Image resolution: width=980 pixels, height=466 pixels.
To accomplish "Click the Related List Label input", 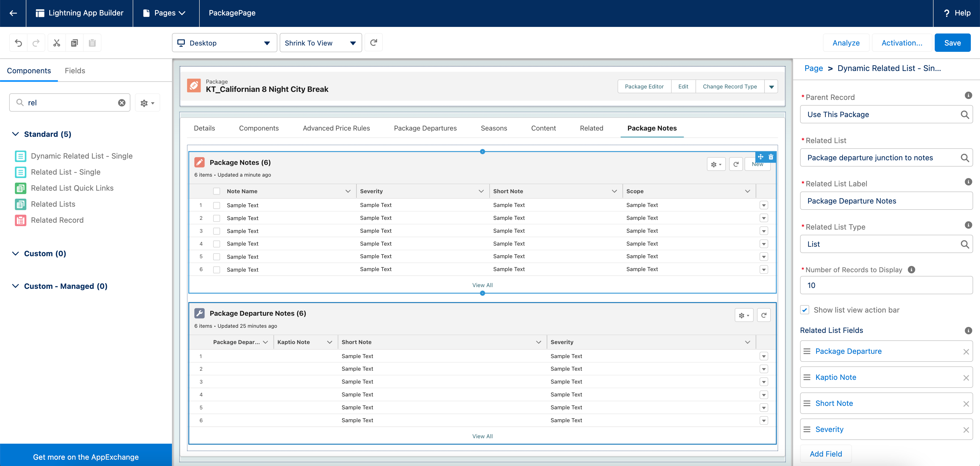I will pyautogui.click(x=886, y=201).
